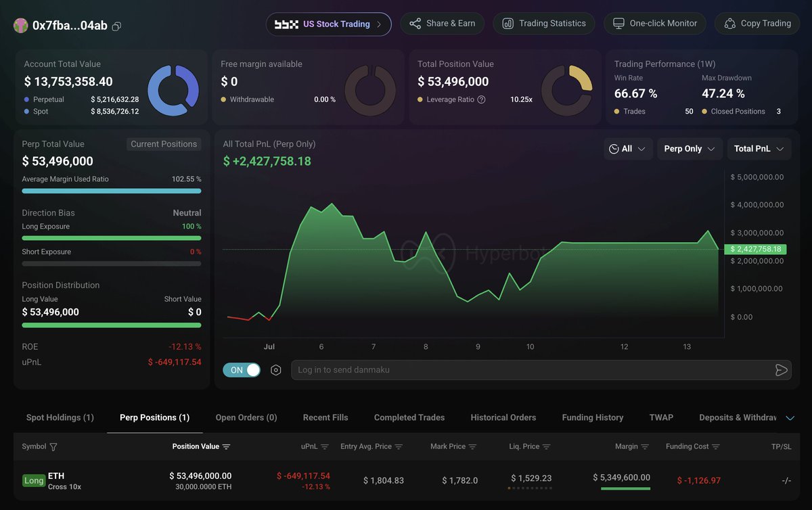This screenshot has height=510, width=812.
Task: Open the All time range dropdown
Action: point(628,149)
